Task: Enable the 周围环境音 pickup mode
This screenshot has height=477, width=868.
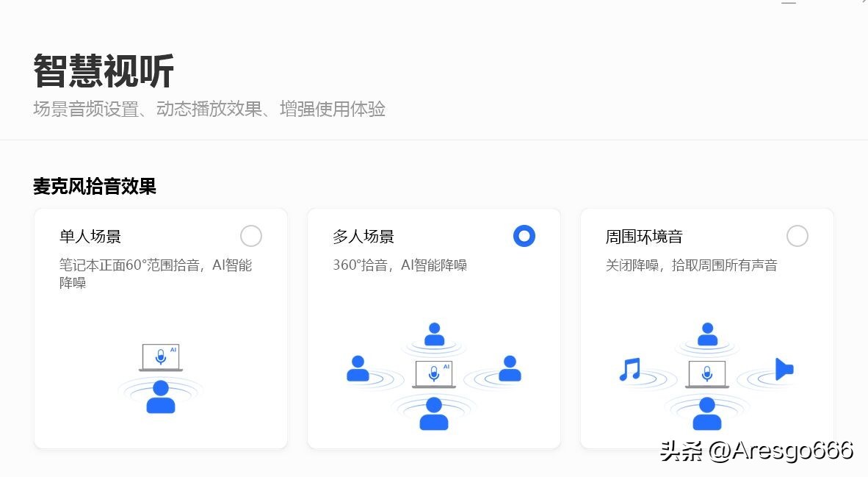Action: [797, 236]
